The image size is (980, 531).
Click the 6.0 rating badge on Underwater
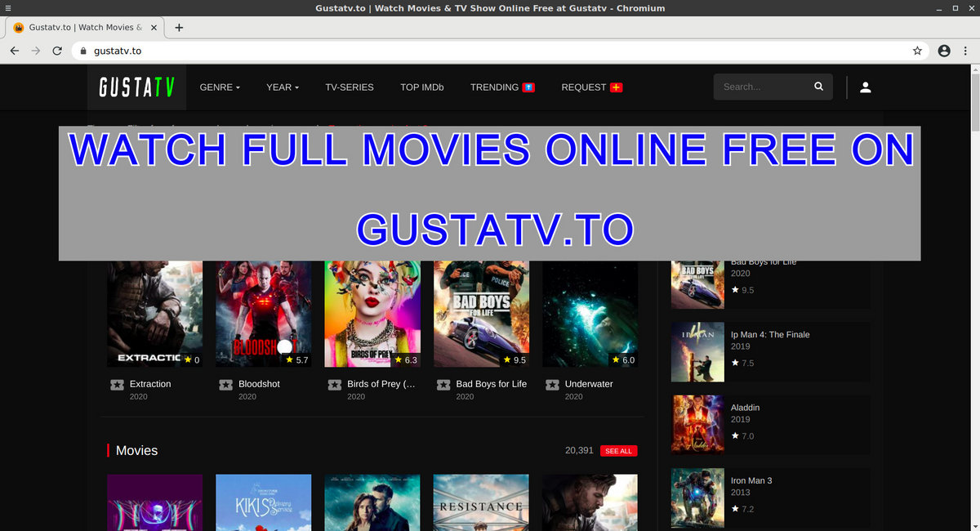click(x=623, y=359)
